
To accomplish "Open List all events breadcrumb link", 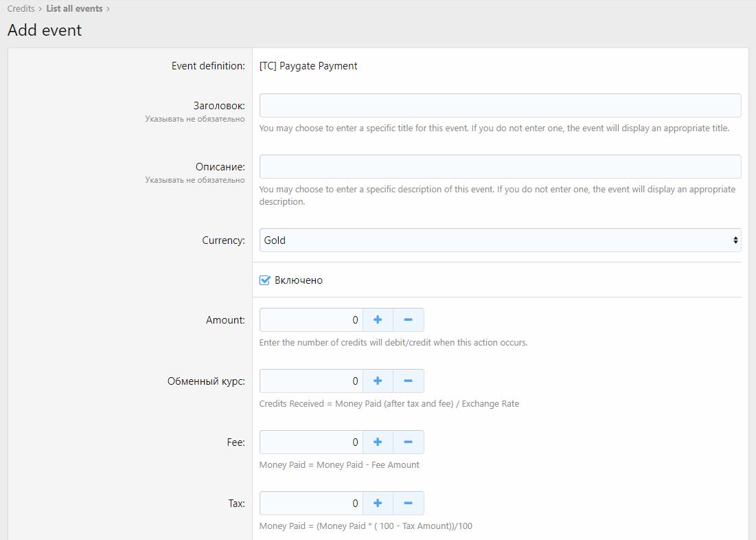I will coord(74,9).
